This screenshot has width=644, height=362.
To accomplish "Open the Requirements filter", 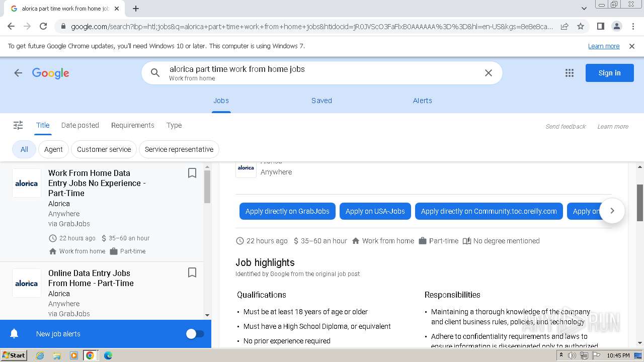I will 133,125.
